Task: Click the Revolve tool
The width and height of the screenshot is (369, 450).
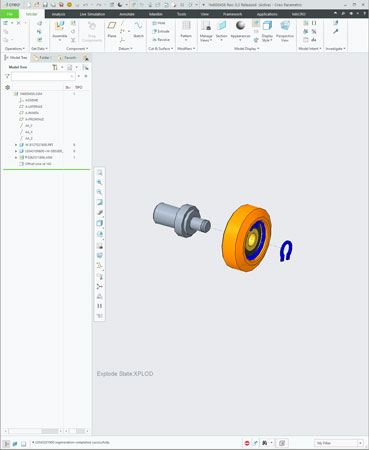Action: pyautogui.click(x=161, y=39)
